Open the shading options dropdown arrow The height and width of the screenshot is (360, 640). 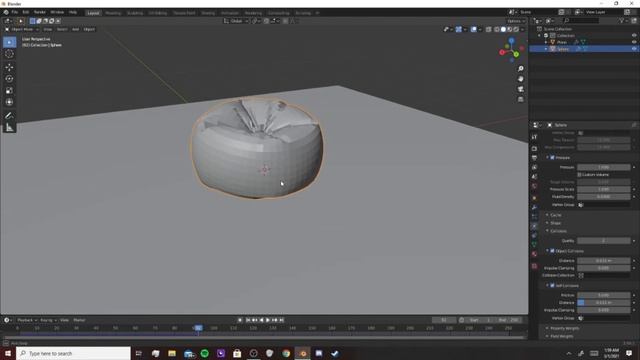click(x=522, y=29)
